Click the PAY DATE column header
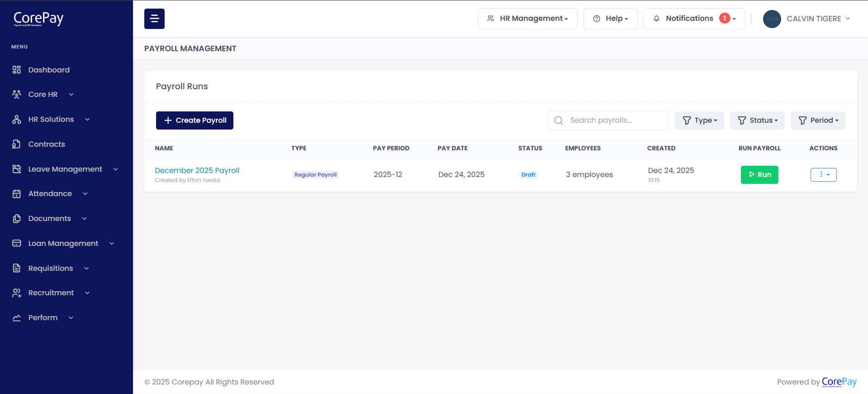This screenshot has height=394, width=868. [452, 148]
